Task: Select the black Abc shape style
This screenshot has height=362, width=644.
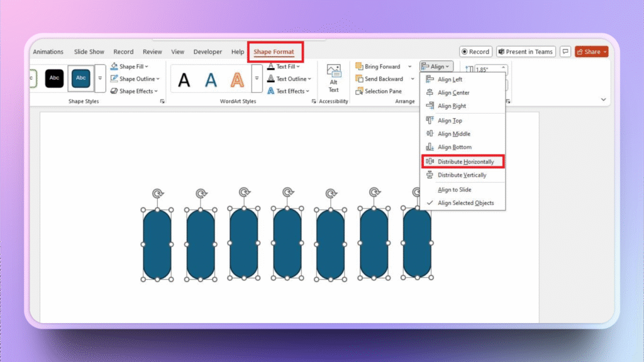Action: (x=55, y=79)
